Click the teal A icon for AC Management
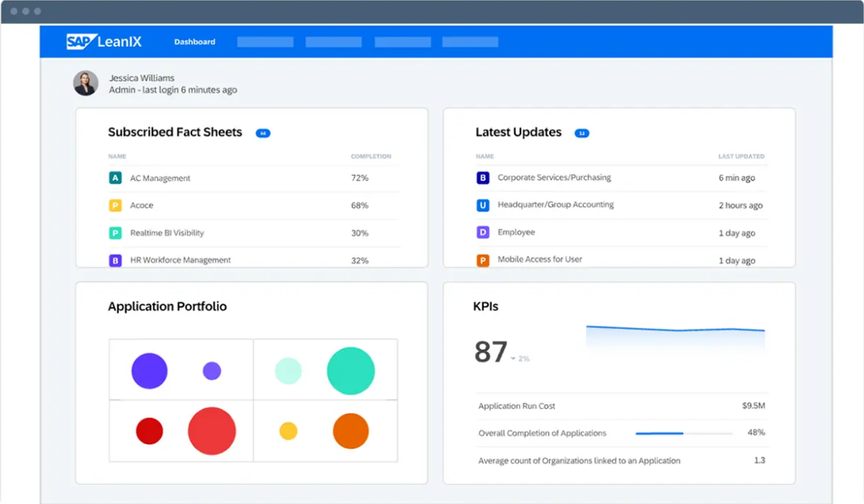Viewport: 864px width, 504px height. pos(115,178)
